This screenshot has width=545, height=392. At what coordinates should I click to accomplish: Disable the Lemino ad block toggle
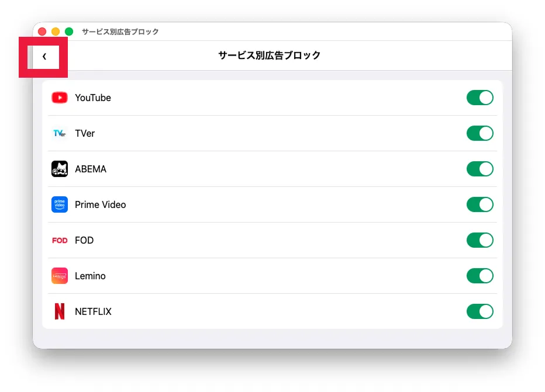480,276
